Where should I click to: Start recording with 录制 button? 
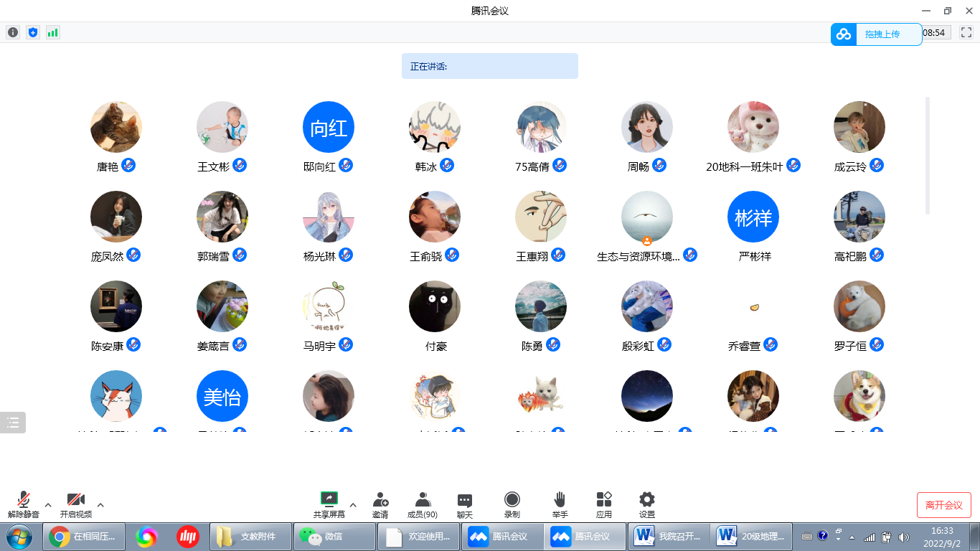tap(512, 504)
